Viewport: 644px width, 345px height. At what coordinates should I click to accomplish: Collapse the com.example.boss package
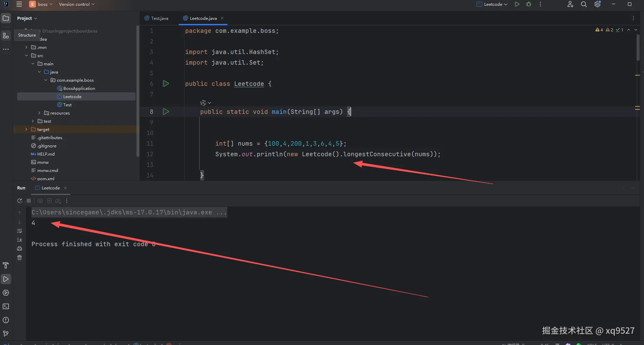46,80
